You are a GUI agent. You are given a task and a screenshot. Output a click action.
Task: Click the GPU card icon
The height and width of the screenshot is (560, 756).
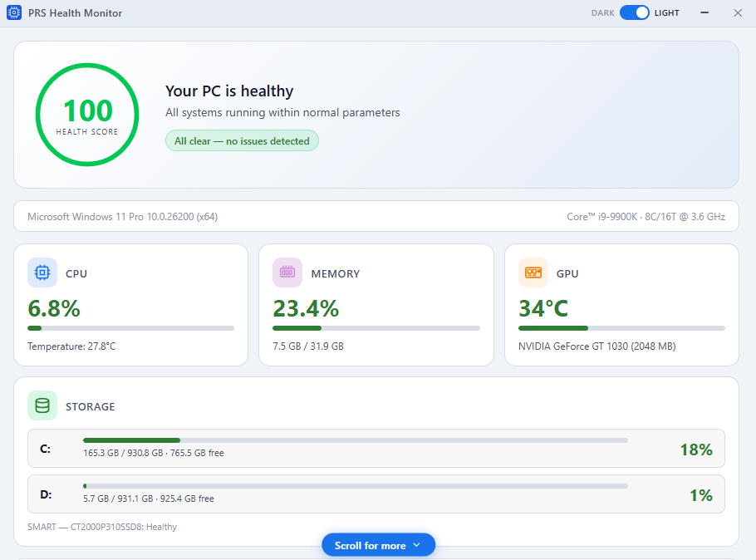[533, 273]
